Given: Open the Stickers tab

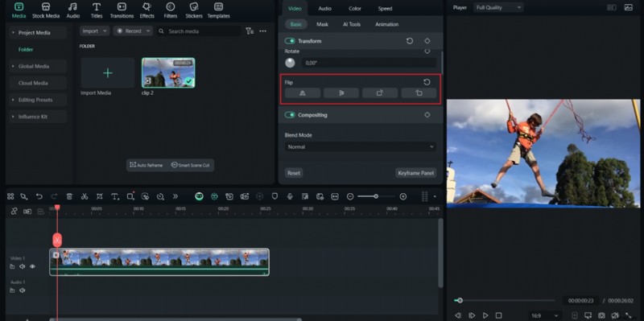Looking at the screenshot, I should (194, 10).
